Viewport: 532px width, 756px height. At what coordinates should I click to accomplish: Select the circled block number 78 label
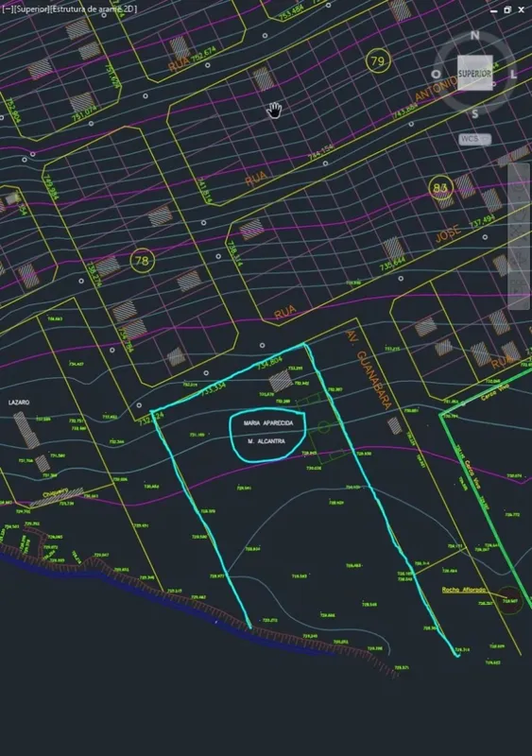pyautogui.click(x=142, y=261)
